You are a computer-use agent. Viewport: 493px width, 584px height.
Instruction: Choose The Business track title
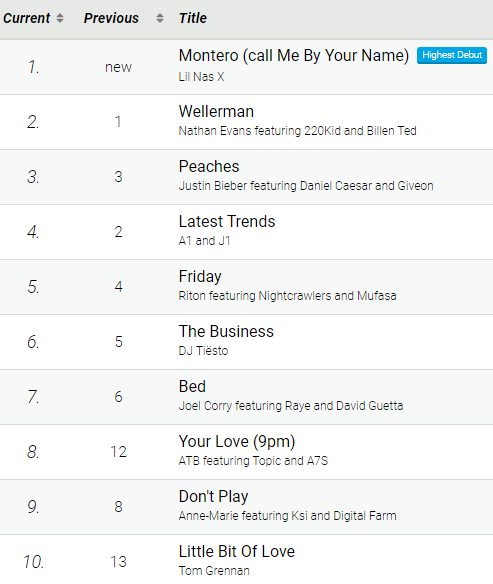(x=226, y=331)
